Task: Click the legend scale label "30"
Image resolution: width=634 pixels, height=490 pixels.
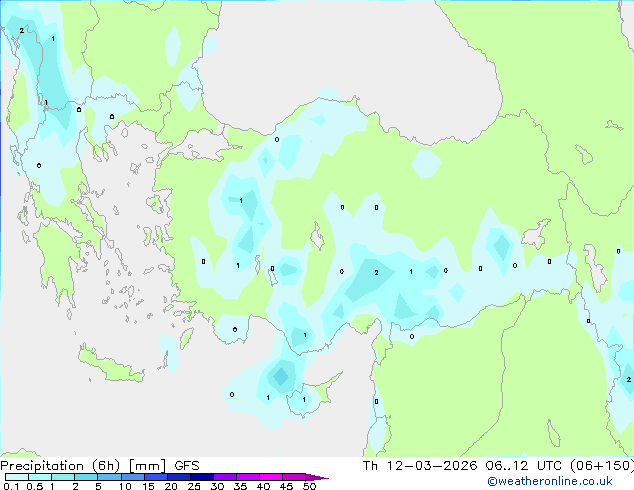Action: click(217, 486)
